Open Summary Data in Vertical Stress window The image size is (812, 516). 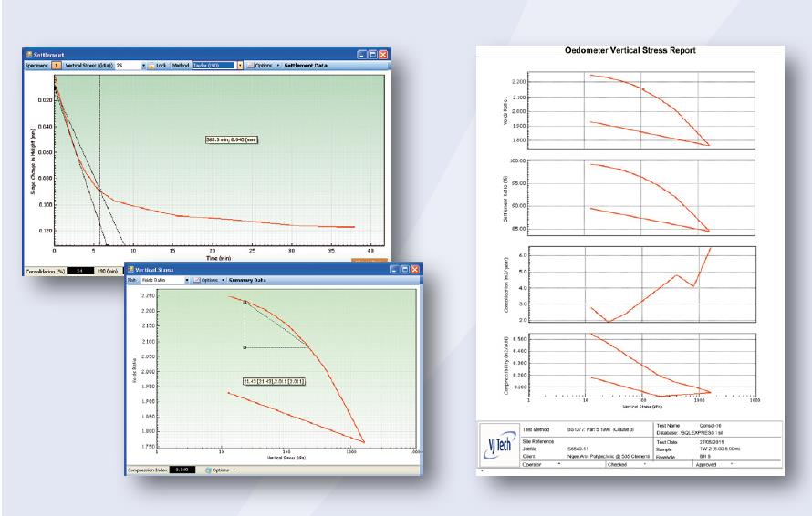tap(252, 280)
